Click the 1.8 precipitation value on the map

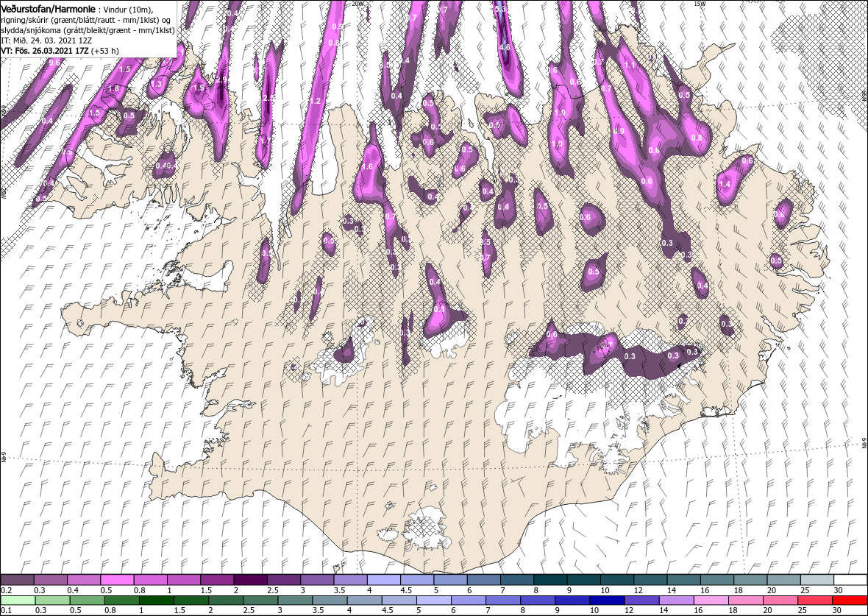(113, 88)
